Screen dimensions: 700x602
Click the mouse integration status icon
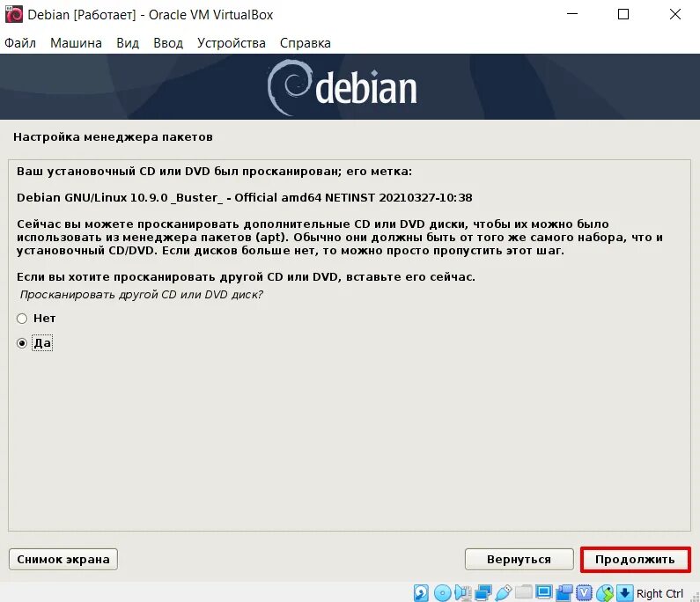tap(605, 593)
